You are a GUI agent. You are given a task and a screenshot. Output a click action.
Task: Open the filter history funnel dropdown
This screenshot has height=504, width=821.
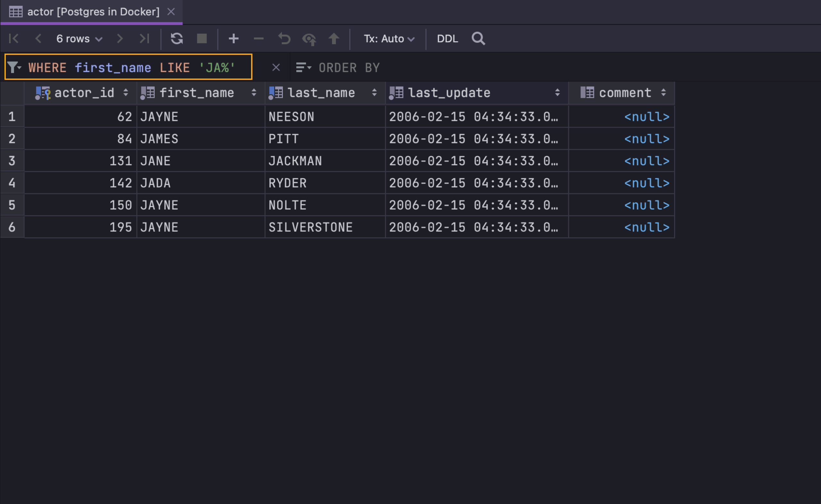click(x=14, y=68)
